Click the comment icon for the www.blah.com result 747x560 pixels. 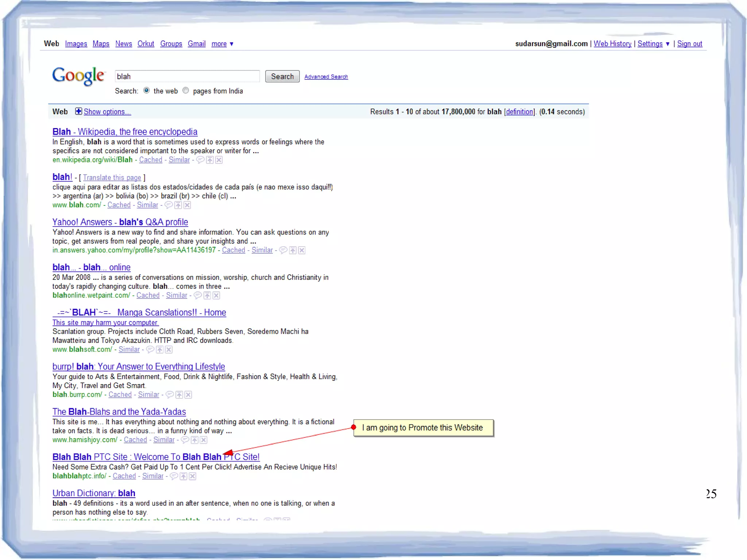pyautogui.click(x=169, y=205)
